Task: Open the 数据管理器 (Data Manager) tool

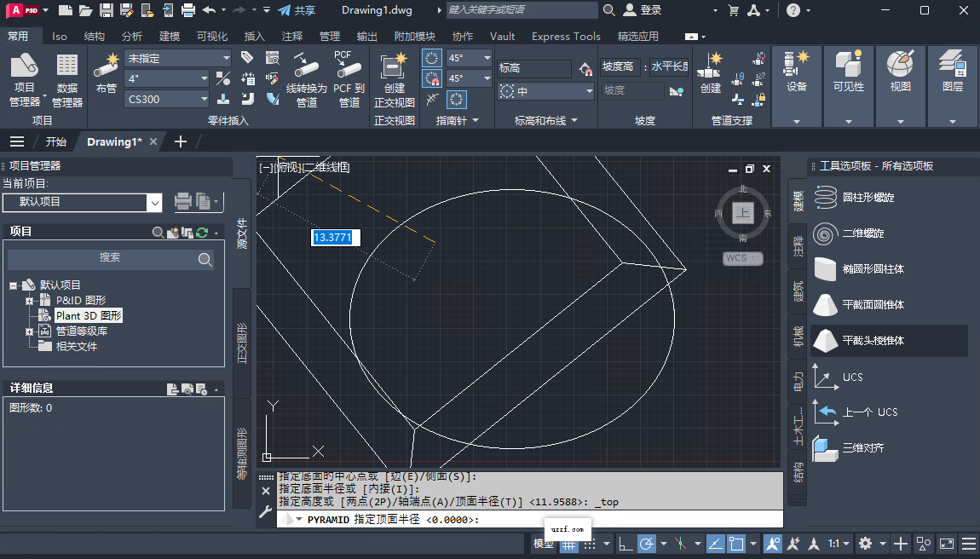Action: (x=66, y=76)
